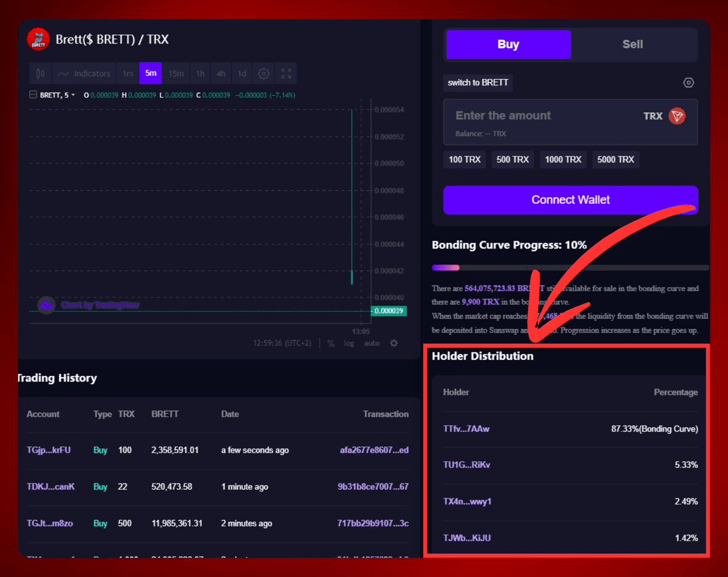Image resolution: width=728 pixels, height=577 pixels.
Task: Open price axis settings gear below chart
Action: point(393,343)
